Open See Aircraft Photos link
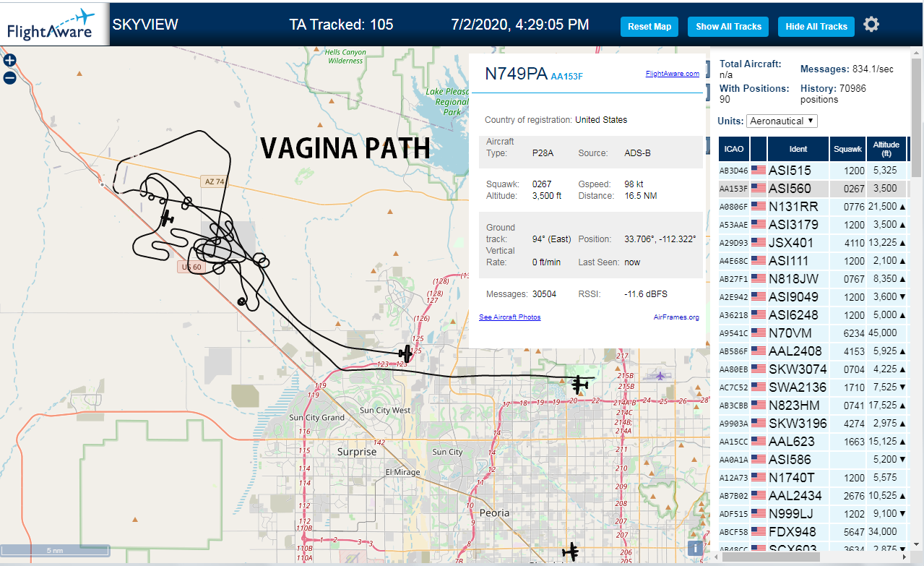 tap(510, 317)
